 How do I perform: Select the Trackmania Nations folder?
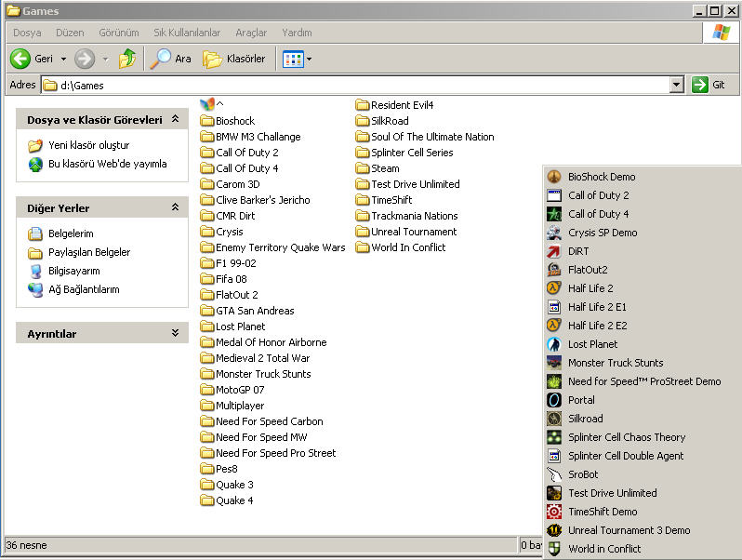pos(407,216)
